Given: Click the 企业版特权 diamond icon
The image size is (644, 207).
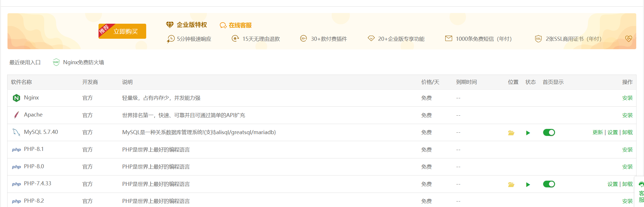Looking at the screenshot, I should tap(170, 25).
